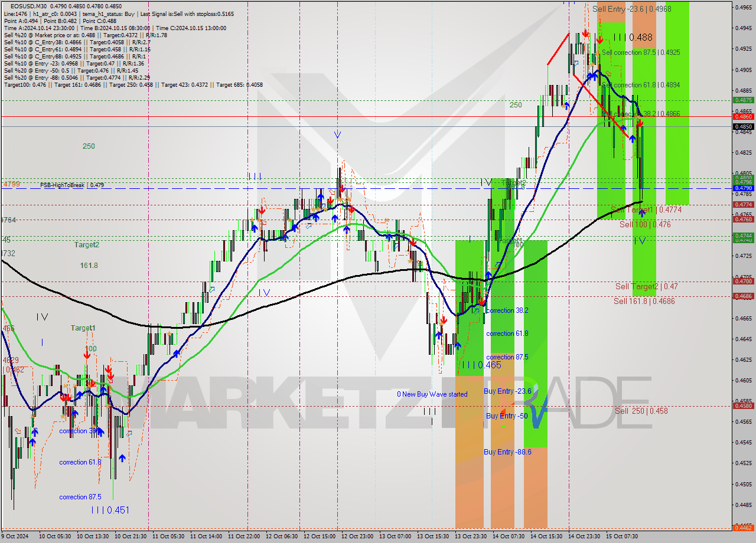Screen dimensions: 756x543
Task: Click the 'I I I 0.465' wave label
Action: click(x=481, y=365)
